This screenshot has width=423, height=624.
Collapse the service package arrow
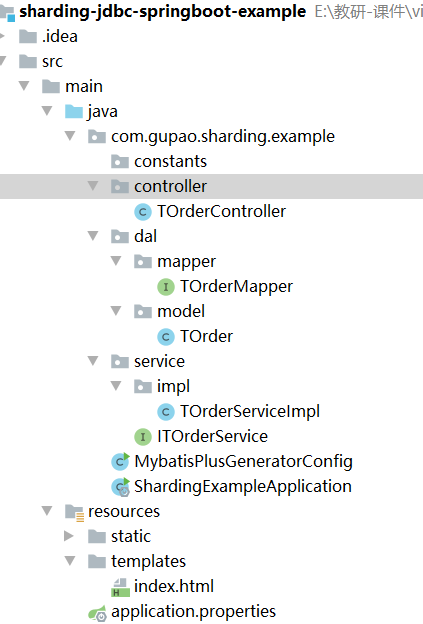click(x=93, y=361)
